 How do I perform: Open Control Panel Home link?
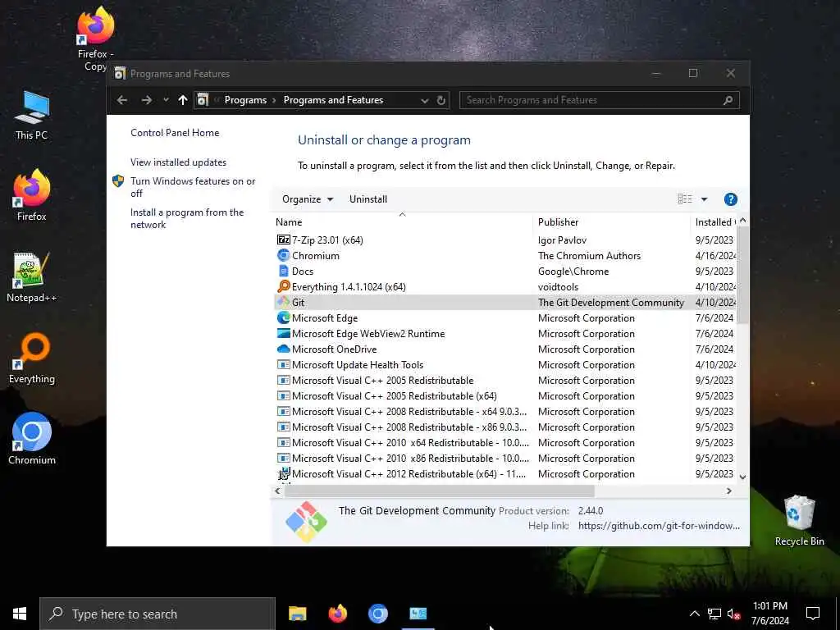(x=175, y=133)
